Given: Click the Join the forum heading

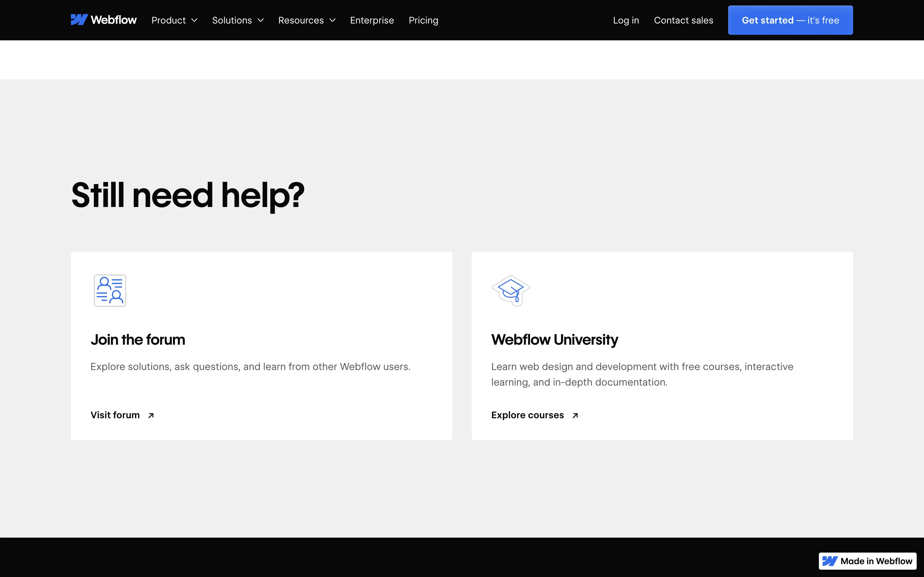Looking at the screenshot, I should tap(137, 339).
